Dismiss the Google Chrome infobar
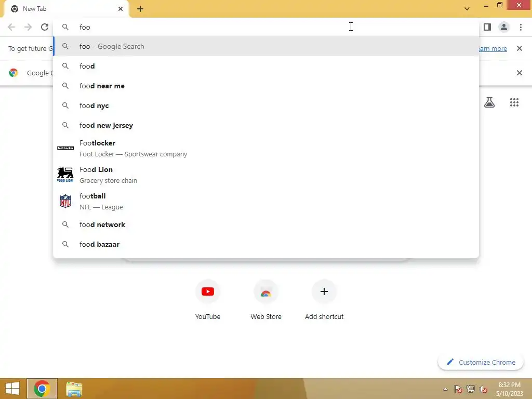Image resolution: width=532 pixels, height=399 pixels. [x=520, y=73]
